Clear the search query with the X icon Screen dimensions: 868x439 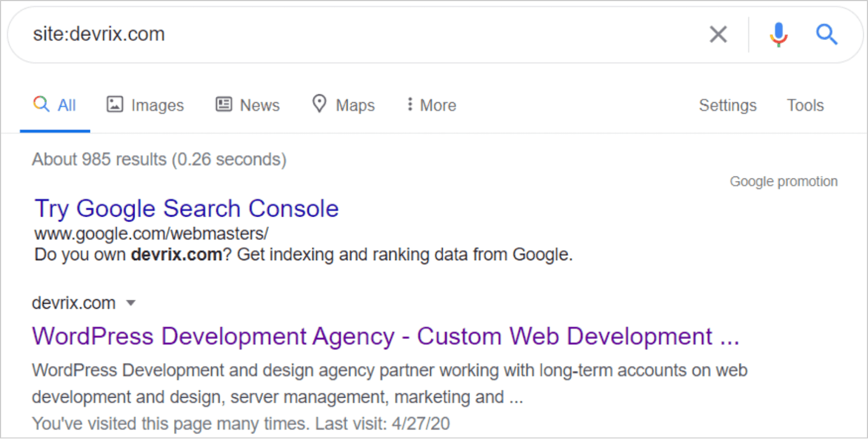pos(718,35)
